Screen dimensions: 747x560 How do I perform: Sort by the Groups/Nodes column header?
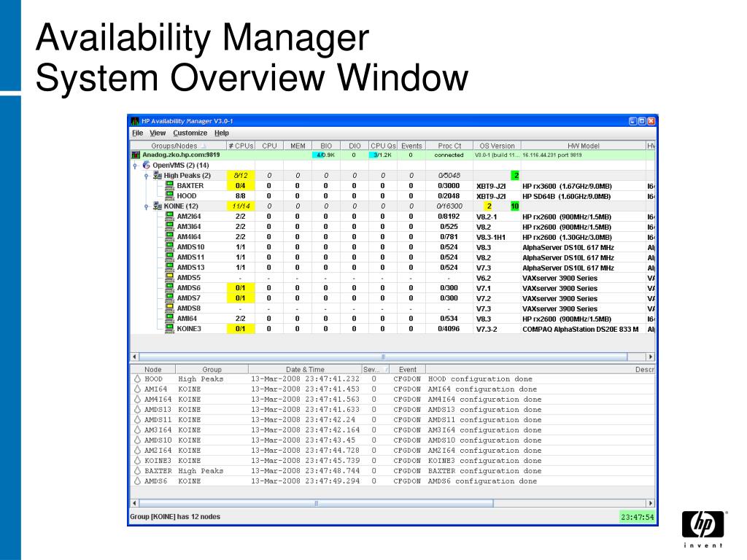point(179,146)
